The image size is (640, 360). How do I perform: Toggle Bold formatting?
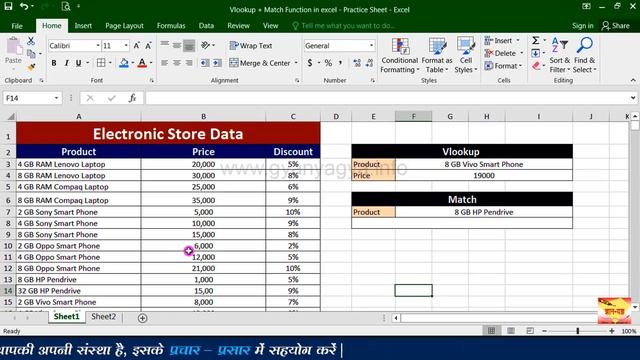54,63
